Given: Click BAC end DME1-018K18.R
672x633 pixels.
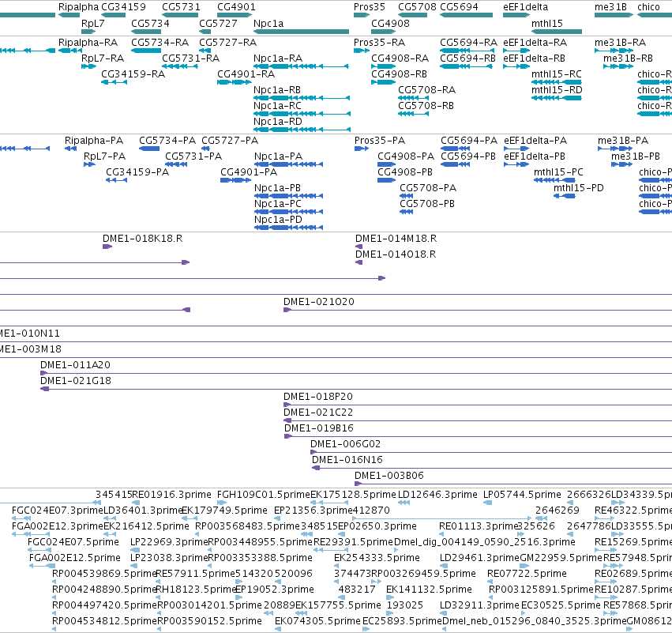Looking at the screenshot, I should (142, 239).
